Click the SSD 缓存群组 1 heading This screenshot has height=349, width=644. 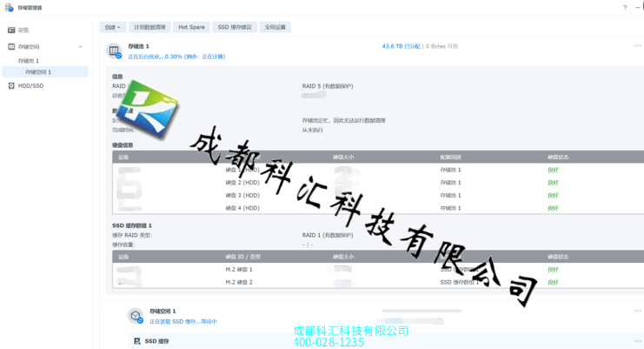[x=132, y=225]
